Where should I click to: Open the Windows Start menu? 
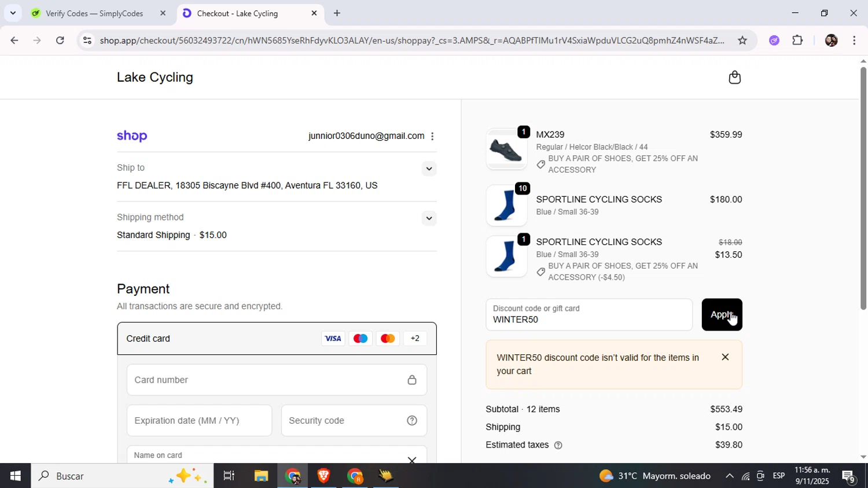(15, 476)
